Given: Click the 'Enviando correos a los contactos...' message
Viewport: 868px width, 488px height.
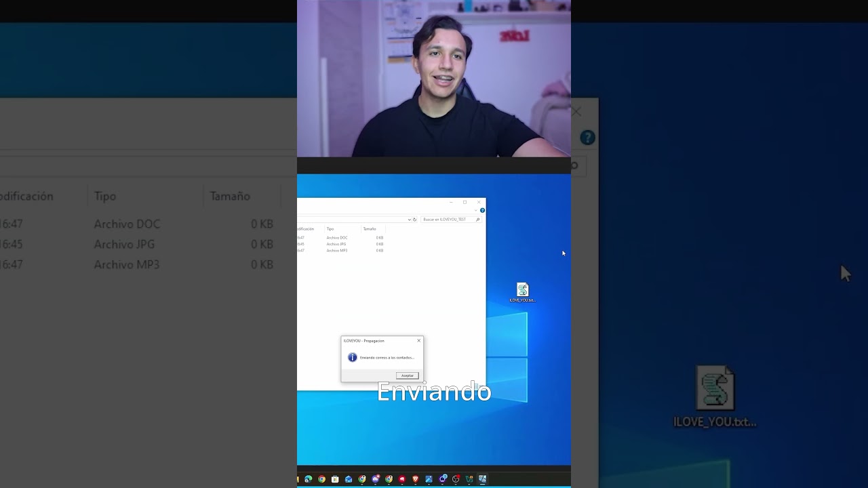Looking at the screenshot, I should tap(387, 357).
